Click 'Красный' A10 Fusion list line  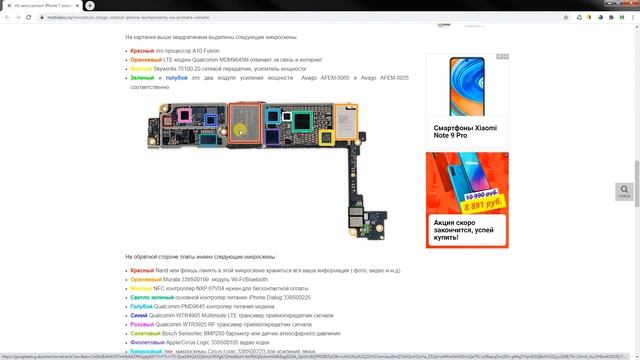tap(175, 51)
